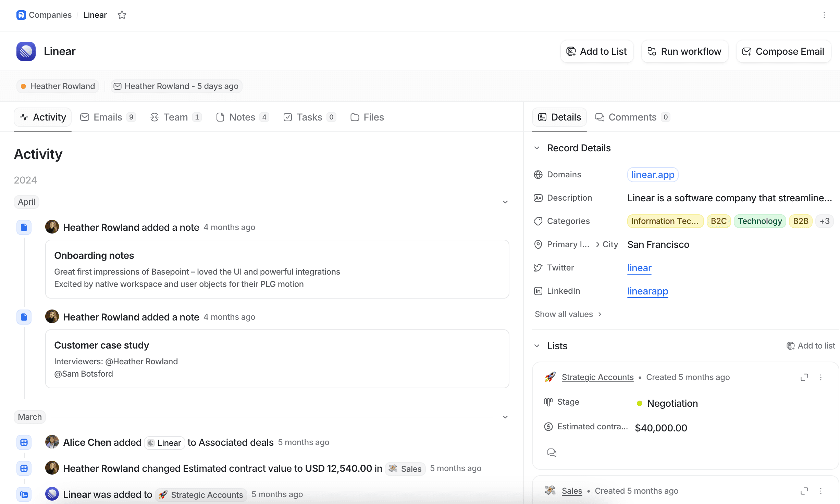
Task: Star the Linear record as favorite
Action: [122, 15]
